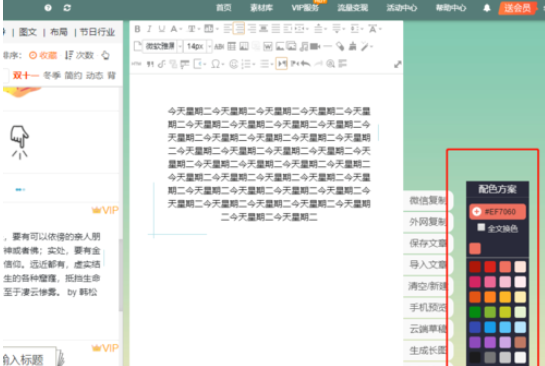This screenshot has height=366, width=545.
Task: Insert a horizontal divider line
Action: click(327, 46)
